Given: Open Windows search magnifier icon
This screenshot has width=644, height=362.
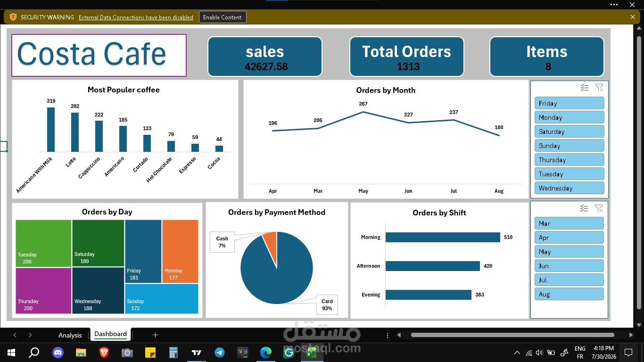Looking at the screenshot, I should [34, 352].
